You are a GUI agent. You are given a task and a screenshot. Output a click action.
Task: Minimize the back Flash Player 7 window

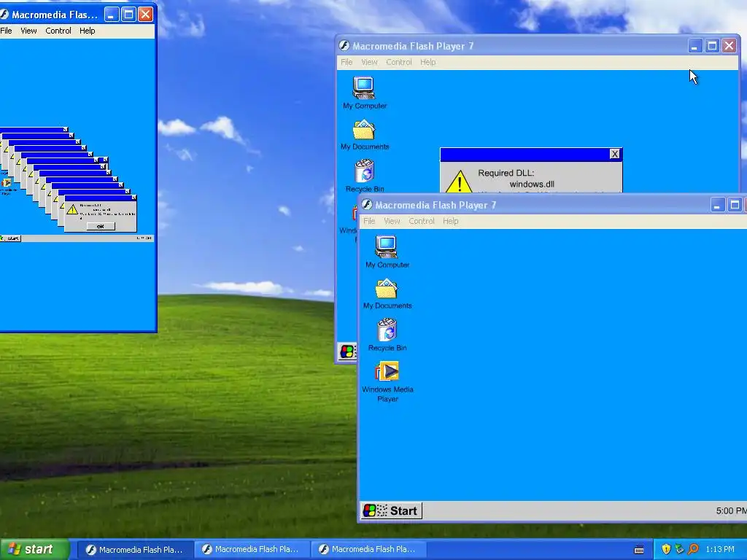coord(695,46)
